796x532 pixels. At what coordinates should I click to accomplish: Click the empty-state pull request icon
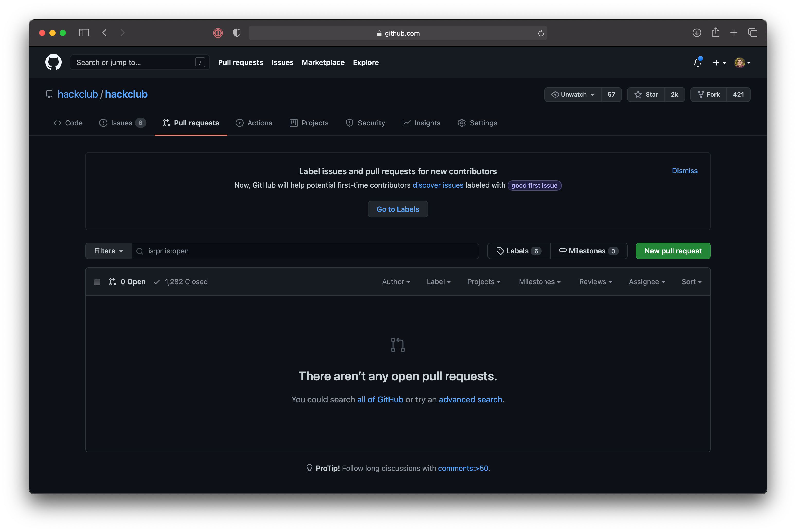(x=398, y=345)
